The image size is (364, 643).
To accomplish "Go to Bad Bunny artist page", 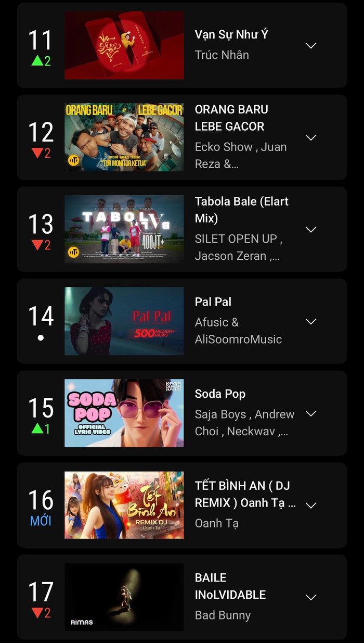I will pos(223,615).
